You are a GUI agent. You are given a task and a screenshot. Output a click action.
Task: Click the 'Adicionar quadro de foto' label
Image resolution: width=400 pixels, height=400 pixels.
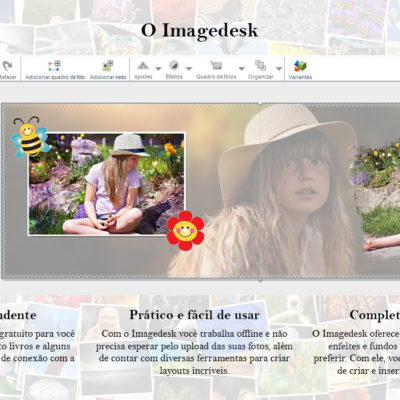[55, 77]
